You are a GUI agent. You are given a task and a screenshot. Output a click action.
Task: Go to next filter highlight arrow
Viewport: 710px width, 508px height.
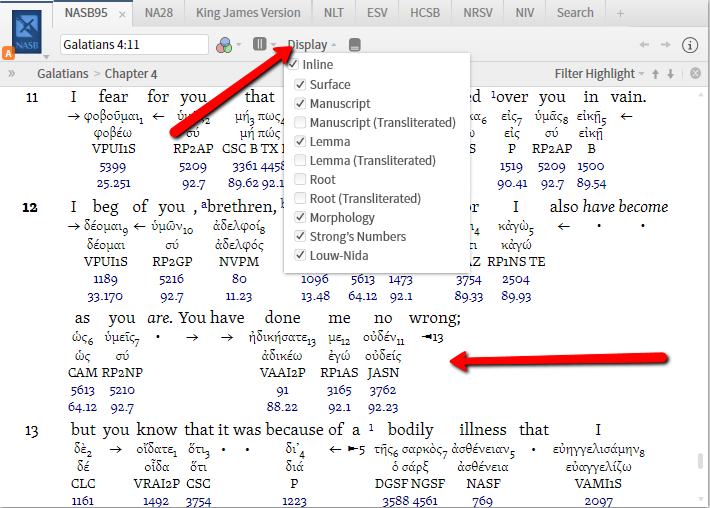(x=671, y=74)
